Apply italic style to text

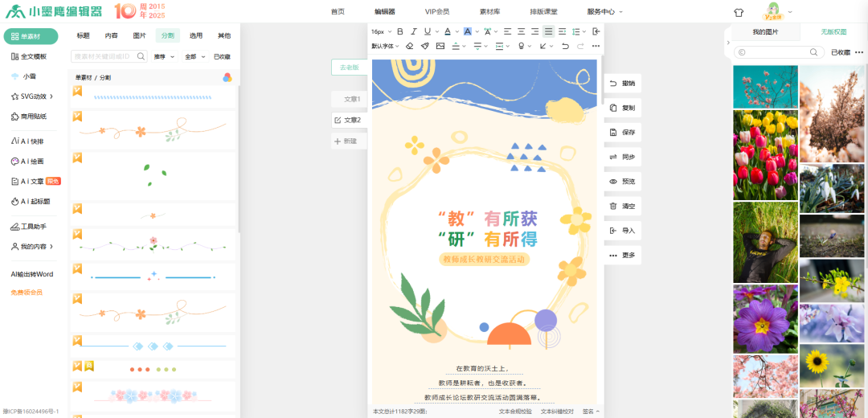point(414,31)
